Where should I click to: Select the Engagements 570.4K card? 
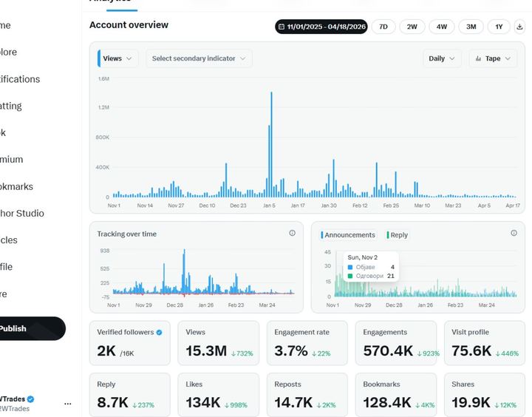tap(396, 343)
